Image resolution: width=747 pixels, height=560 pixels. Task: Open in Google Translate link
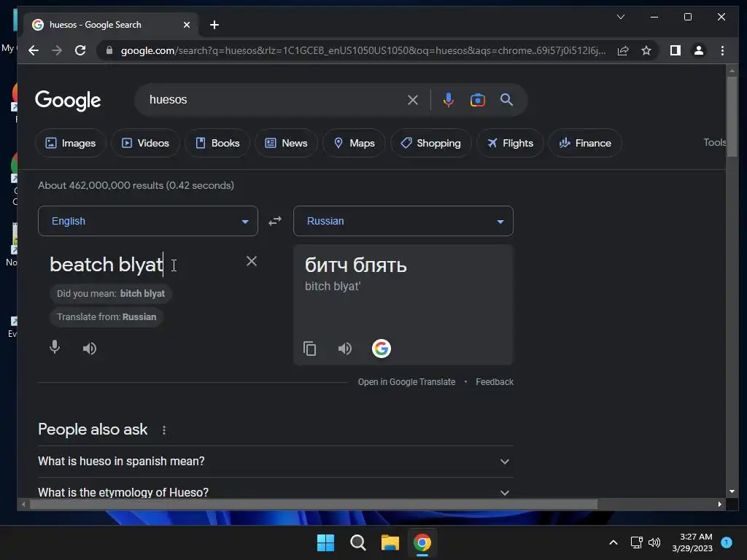click(x=406, y=382)
